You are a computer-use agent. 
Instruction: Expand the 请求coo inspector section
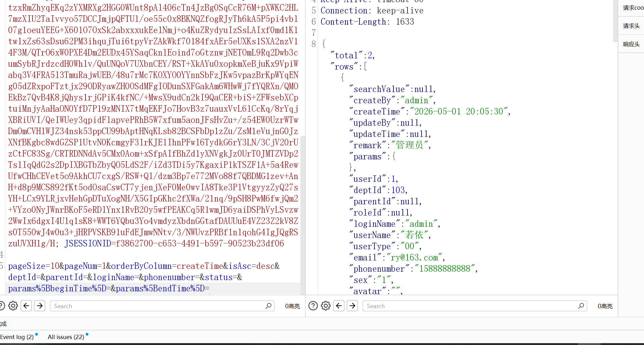(x=633, y=8)
